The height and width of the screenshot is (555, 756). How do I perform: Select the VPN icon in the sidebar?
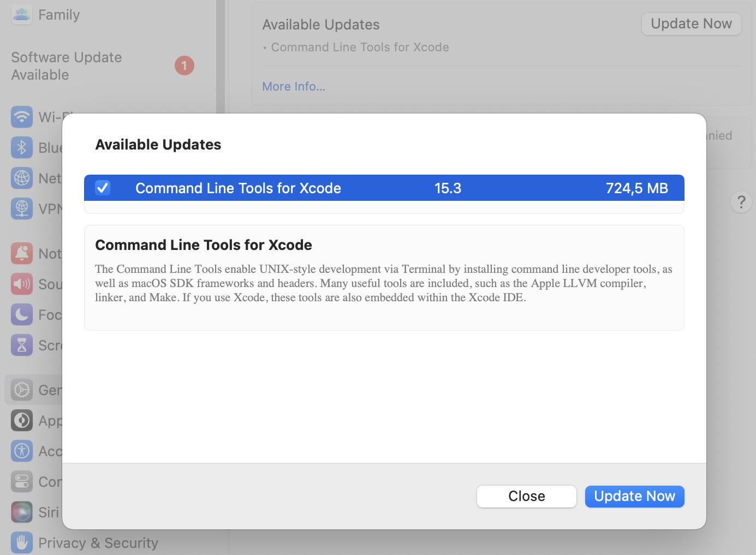pos(21,208)
